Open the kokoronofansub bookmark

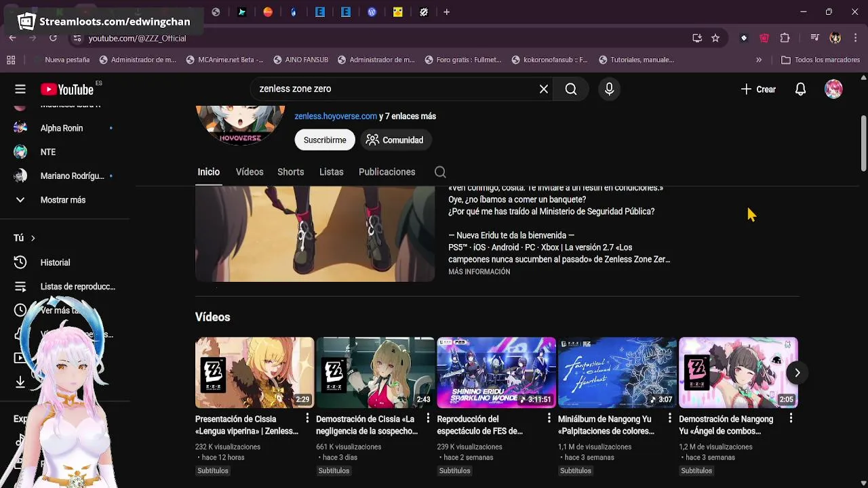[x=550, y=60]
